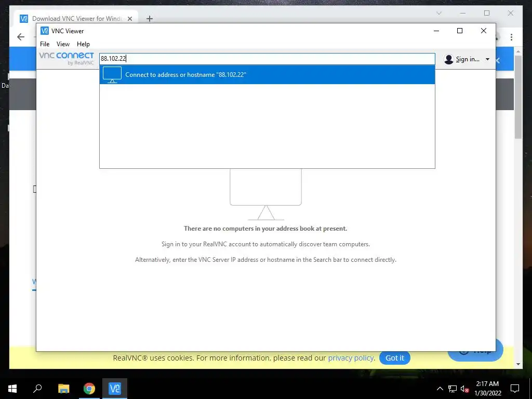Open the Windows notification center
The height and width of the screenshot is (399, 532).
[515, 389]
